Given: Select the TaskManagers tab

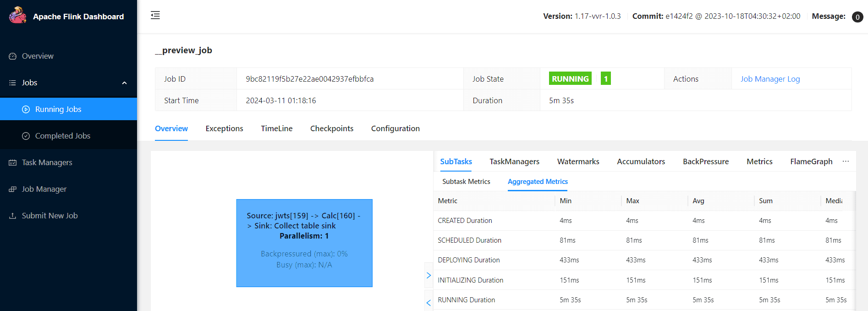Looking at the screenshot, I should pos(514,161).
